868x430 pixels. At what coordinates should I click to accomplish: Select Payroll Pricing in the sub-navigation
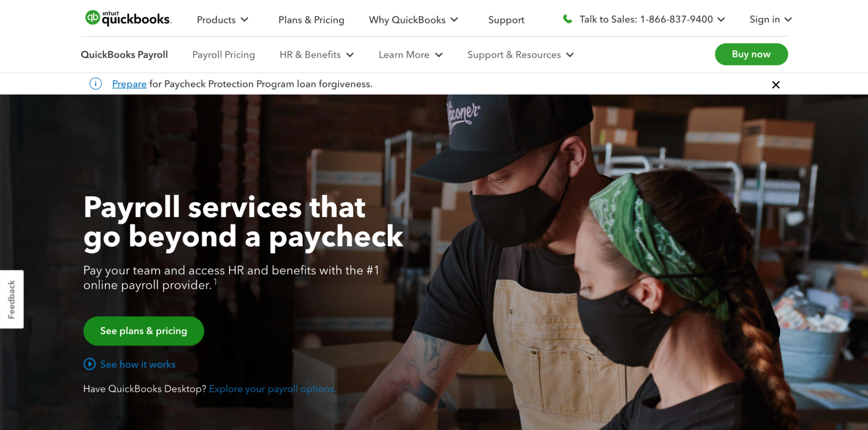coord(224,55)
